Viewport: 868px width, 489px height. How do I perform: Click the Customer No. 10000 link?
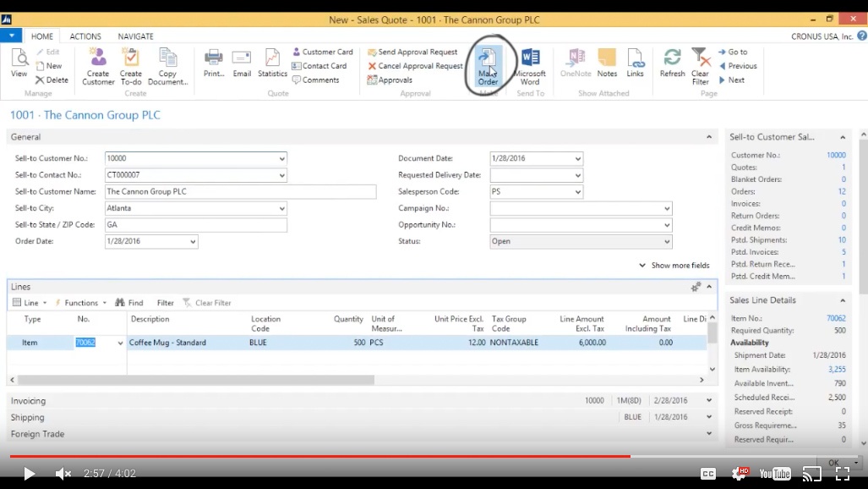[x=836, y=155]
